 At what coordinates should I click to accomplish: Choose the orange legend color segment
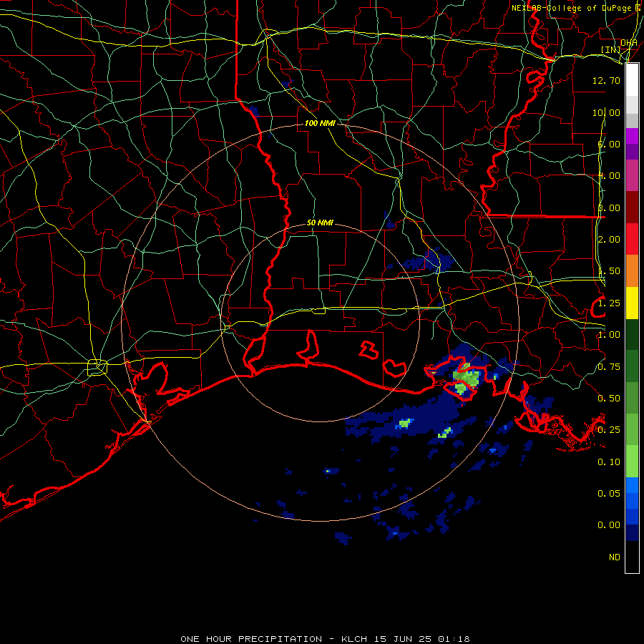[x=632, y=270]
